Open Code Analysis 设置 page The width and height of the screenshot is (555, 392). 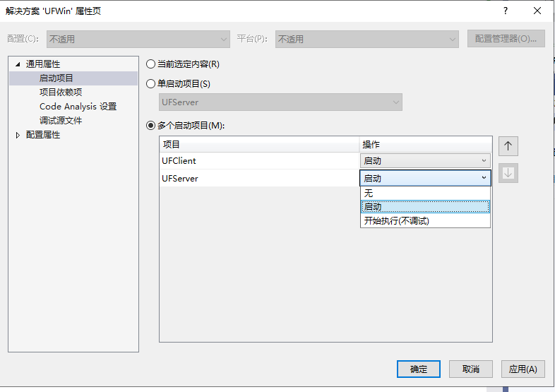[x=78, y=107]
